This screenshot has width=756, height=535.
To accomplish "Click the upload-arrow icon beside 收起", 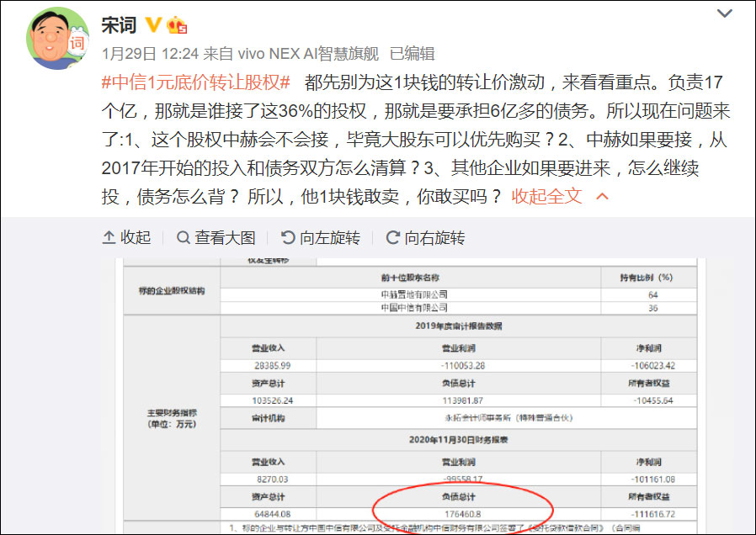I will click(109, 237).
